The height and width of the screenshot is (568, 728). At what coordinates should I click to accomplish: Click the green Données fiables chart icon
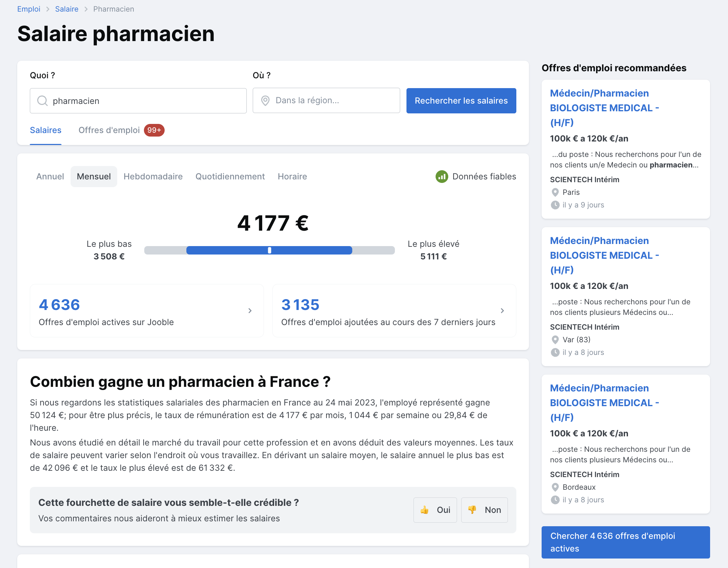point(442,177)
